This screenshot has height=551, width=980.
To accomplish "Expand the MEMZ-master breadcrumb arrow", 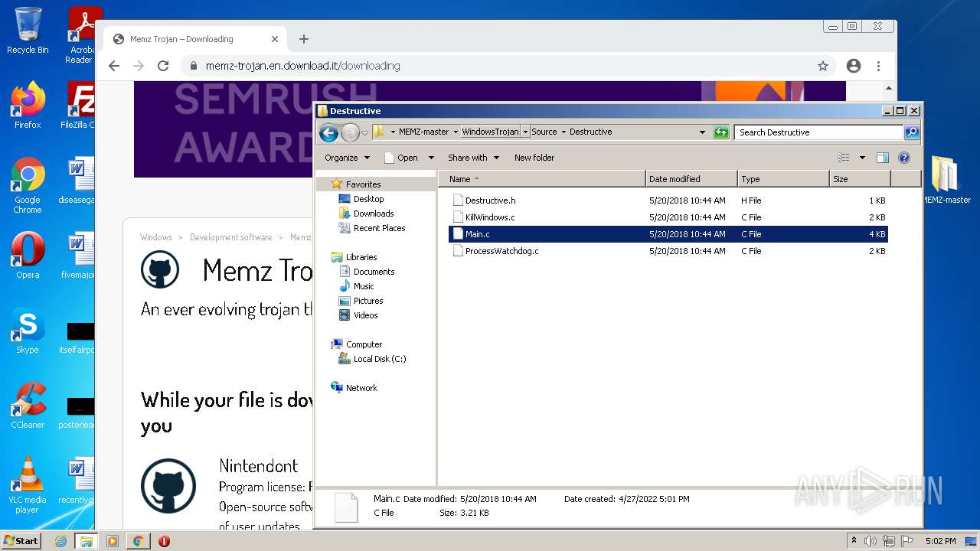I will 456,132.
